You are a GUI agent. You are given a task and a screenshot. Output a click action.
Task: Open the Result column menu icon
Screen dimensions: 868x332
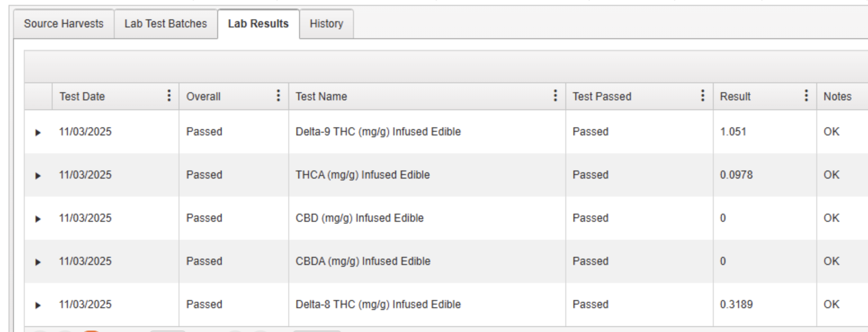[x=806, y=95]
